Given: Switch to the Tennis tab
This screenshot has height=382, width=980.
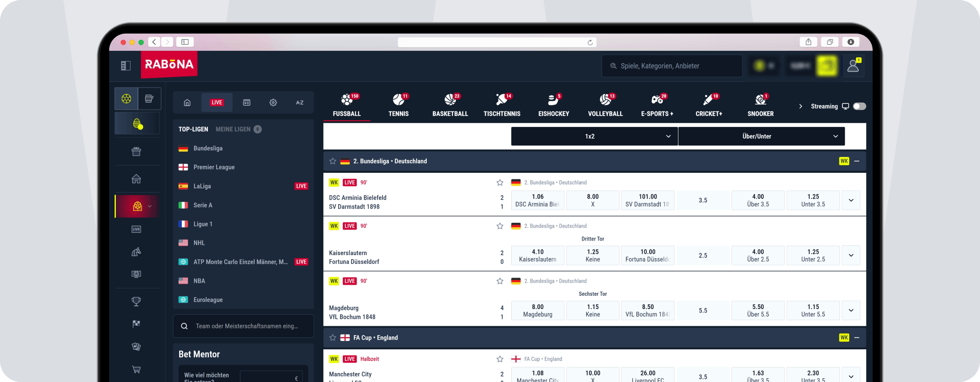Looking at the screenshot, I should click(x=398, y=105).
